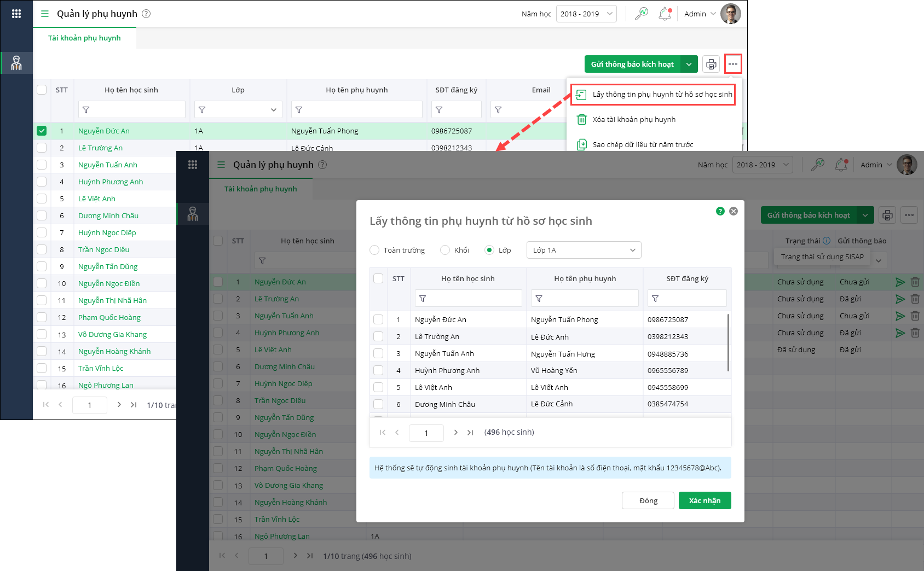Choose Xóa tài khoản phụ huynh from the menu
Screen dimensions: 924x571
634,119
